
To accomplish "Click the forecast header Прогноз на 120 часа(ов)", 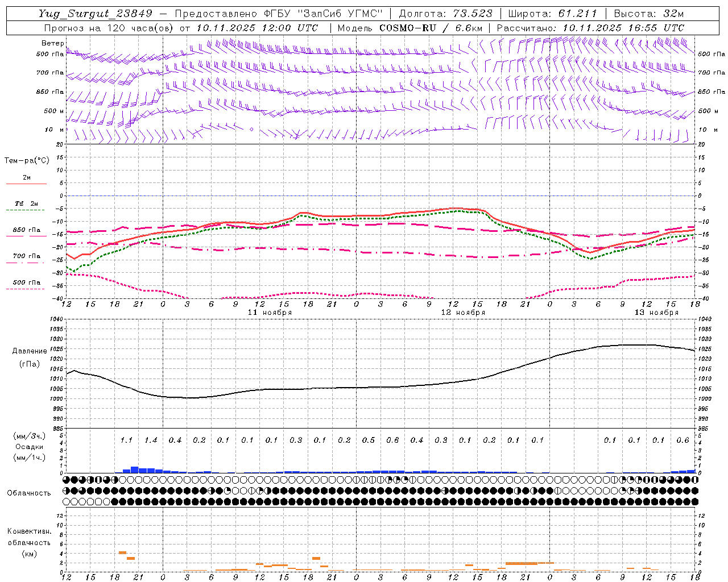I will tap(109, 28).
